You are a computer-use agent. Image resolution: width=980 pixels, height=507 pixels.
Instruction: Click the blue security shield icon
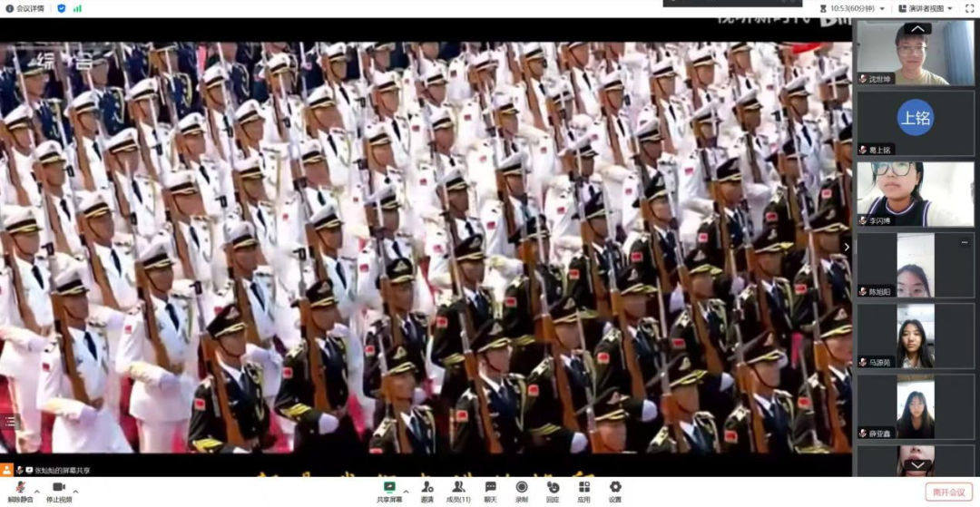pyautogui.click(x=62, y=8)
